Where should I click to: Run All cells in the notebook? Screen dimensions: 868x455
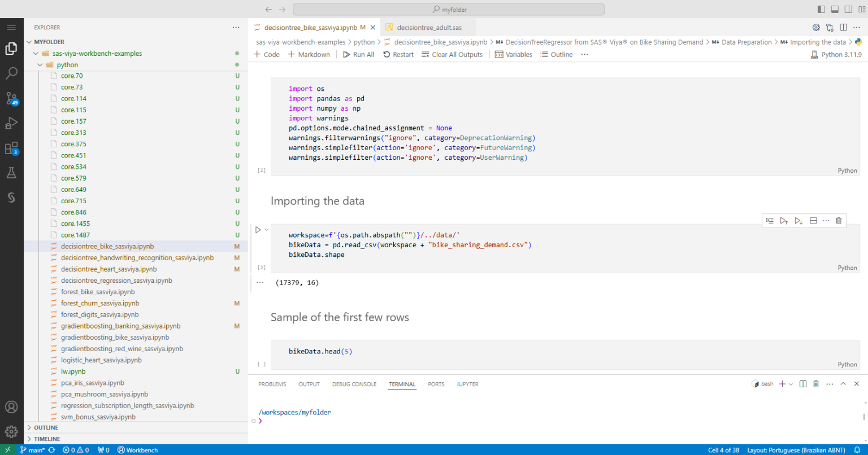pyautogui.click(x=358, y=54)
